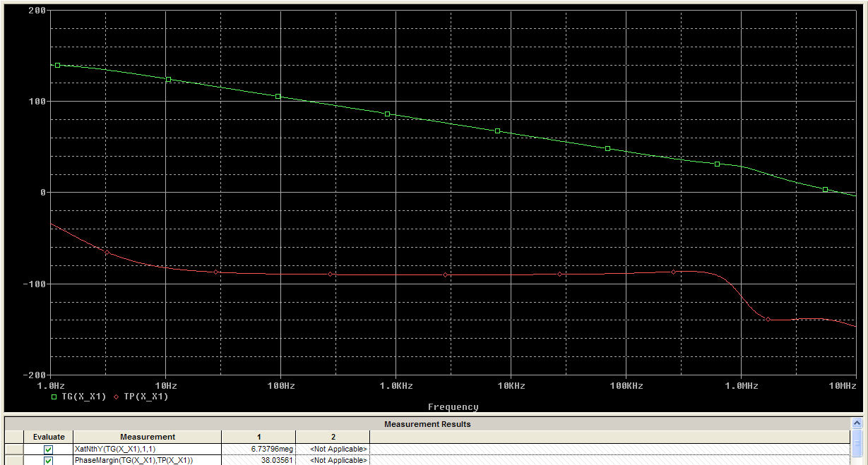Click the 200 y-axis label
Image resolution: width=868 pixels, height=465 pixels.
tap(38, 11)
